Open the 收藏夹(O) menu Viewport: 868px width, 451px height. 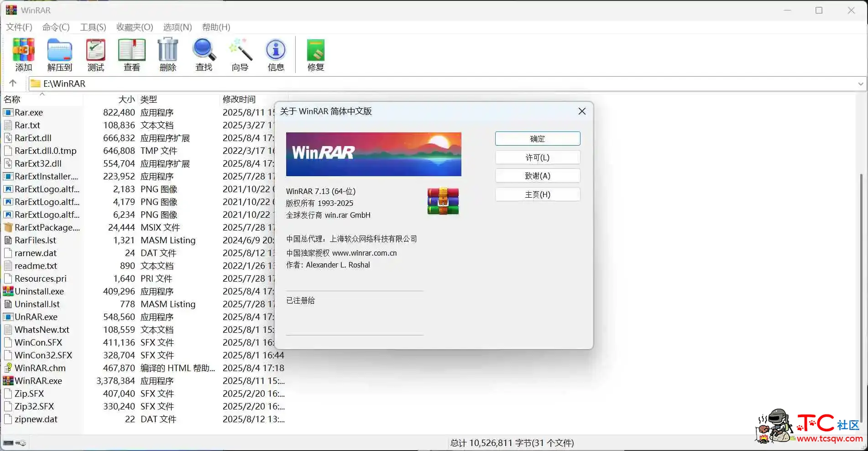(x=135, y=27)
